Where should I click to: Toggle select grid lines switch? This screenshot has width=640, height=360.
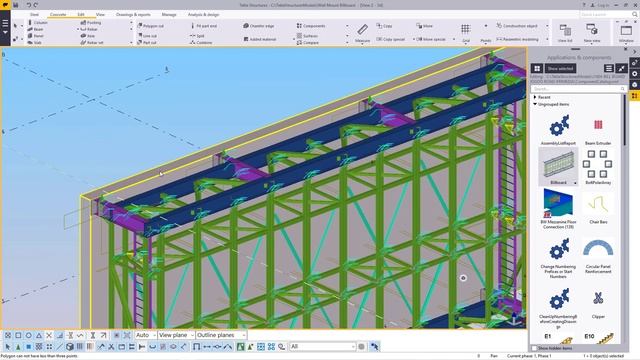coord(90,347)
